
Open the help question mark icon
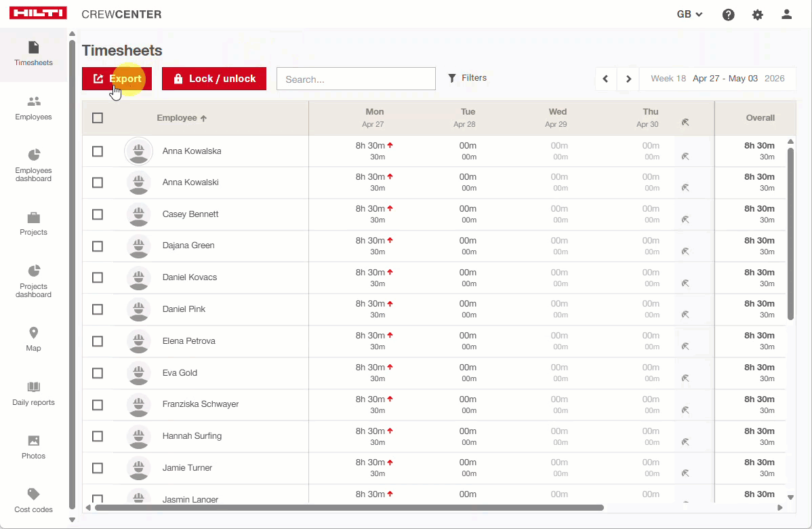(728, 14)
